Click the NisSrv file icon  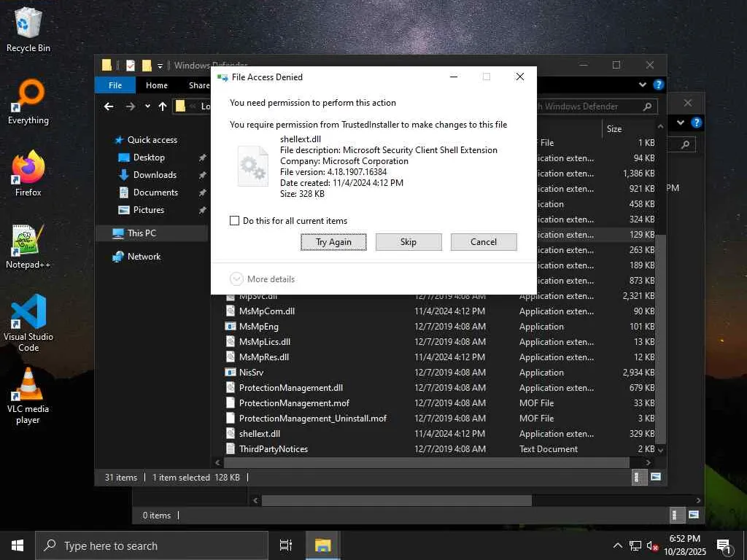coord(231,373)
